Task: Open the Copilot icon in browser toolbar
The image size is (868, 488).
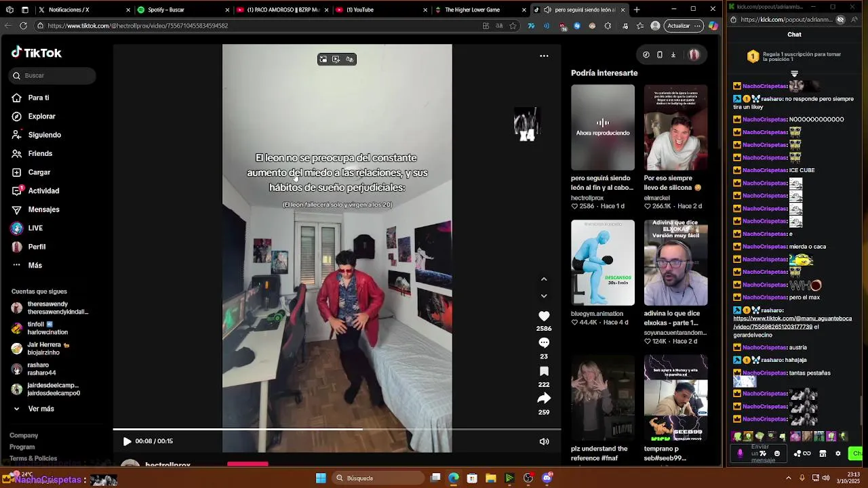Action: [713, 26]
